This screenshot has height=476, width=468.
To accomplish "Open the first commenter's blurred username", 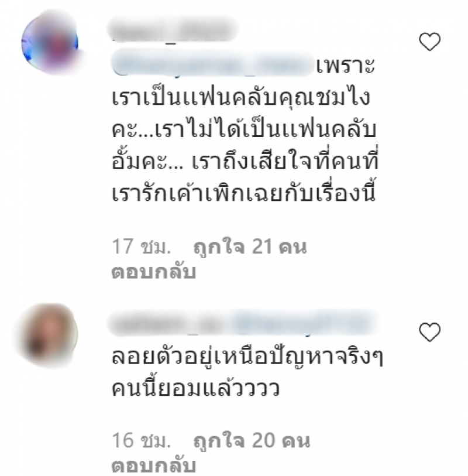I will coord(173,30).
